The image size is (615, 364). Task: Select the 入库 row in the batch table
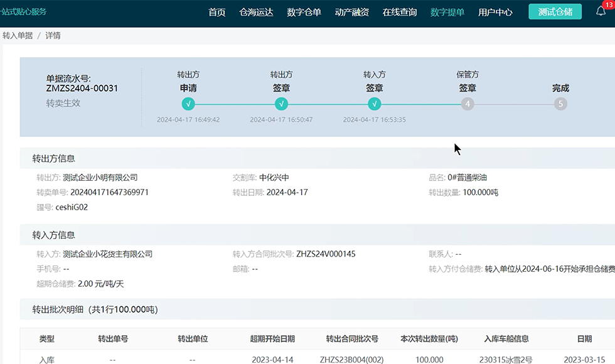(x=47, y=360)
